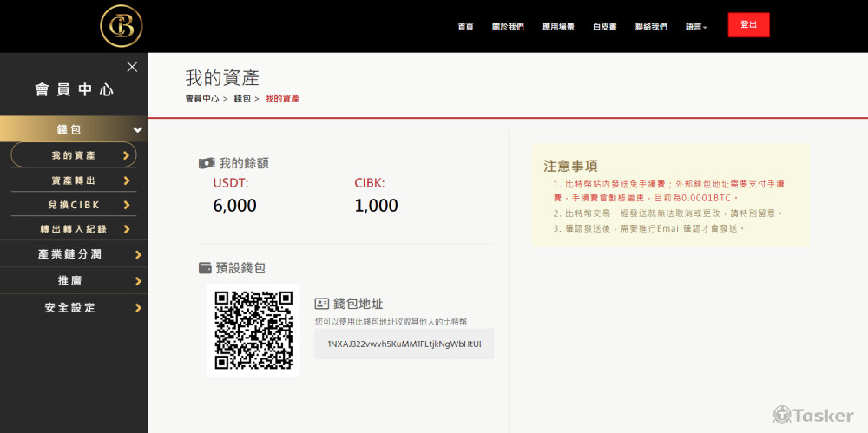Click 會員中心 in the breadcrumb

point(201,99)
